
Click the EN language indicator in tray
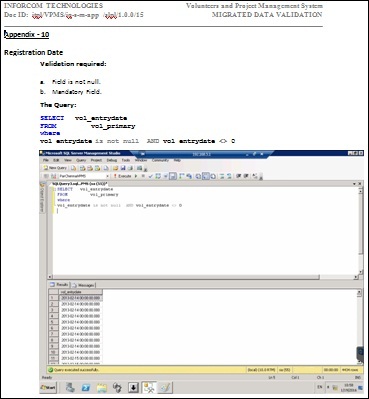click(x=320, y=387)
